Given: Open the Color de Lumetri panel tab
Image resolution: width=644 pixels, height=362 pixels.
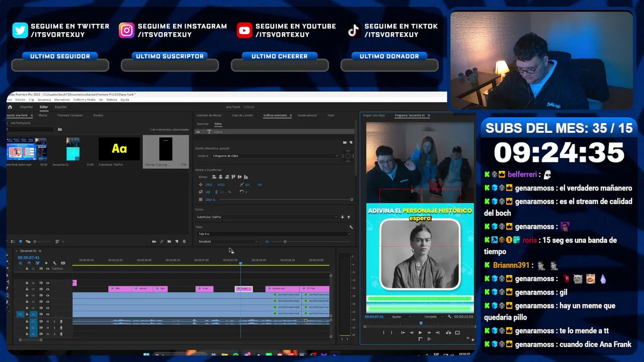Looking at the screenshot, I should [x=243, y=115].
